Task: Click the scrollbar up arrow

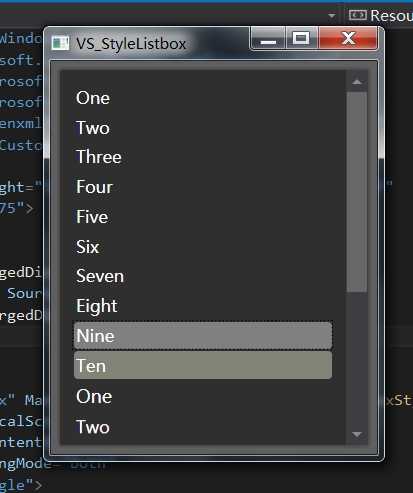Action: click(x=357, y=82)
